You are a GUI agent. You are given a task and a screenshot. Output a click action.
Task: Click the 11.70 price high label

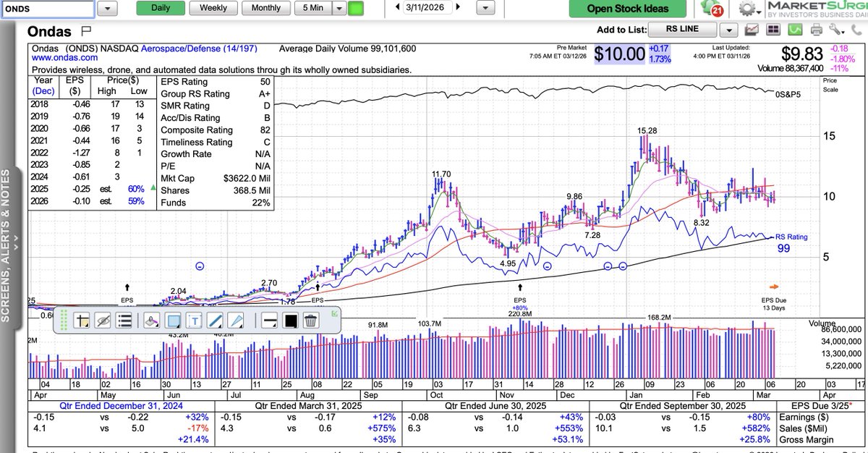point(441,174)
